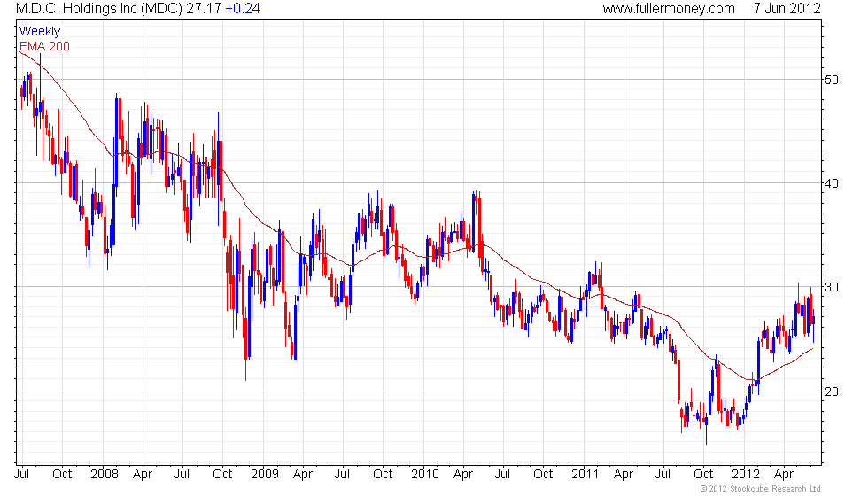The width and height of the screenshot is (868, 496).
Task: Click the copyright Stockcube Research Ltd text
Action: pos(761,489)
